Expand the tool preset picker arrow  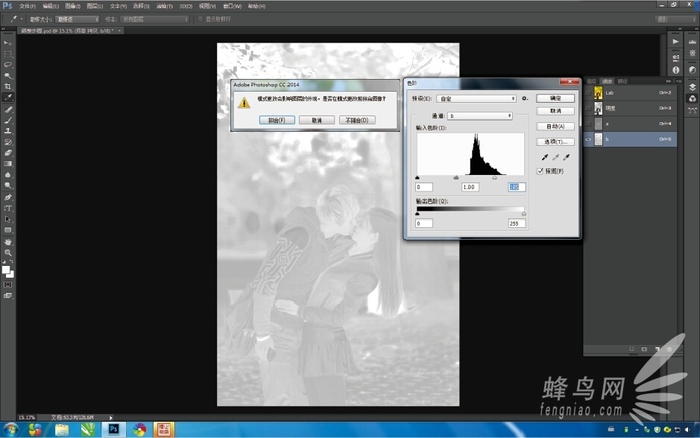[x=21, y=19]
